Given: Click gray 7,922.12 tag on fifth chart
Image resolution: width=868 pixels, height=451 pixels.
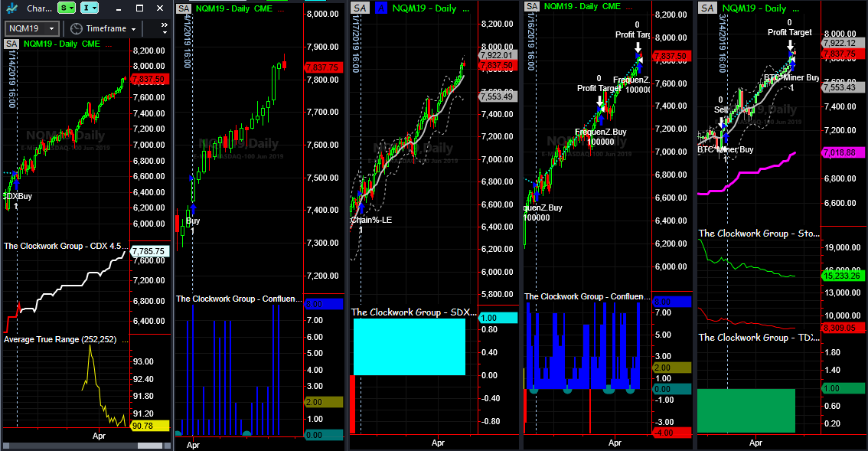Looking at the screenshot, I should point(844,43).
